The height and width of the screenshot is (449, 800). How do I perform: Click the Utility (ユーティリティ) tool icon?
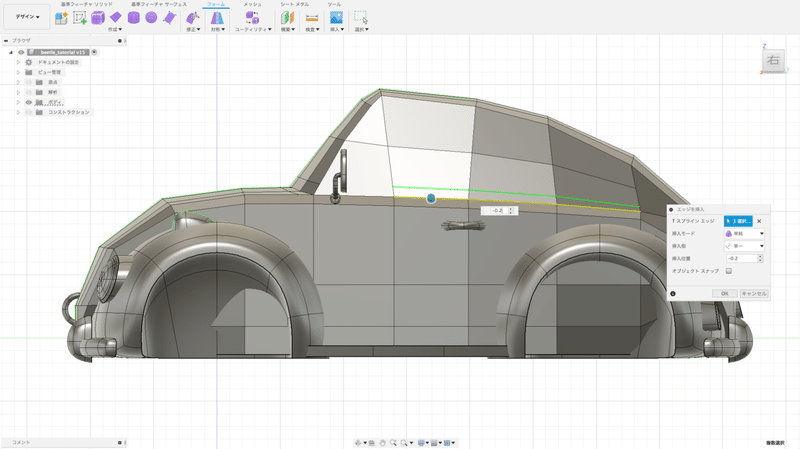251,18
